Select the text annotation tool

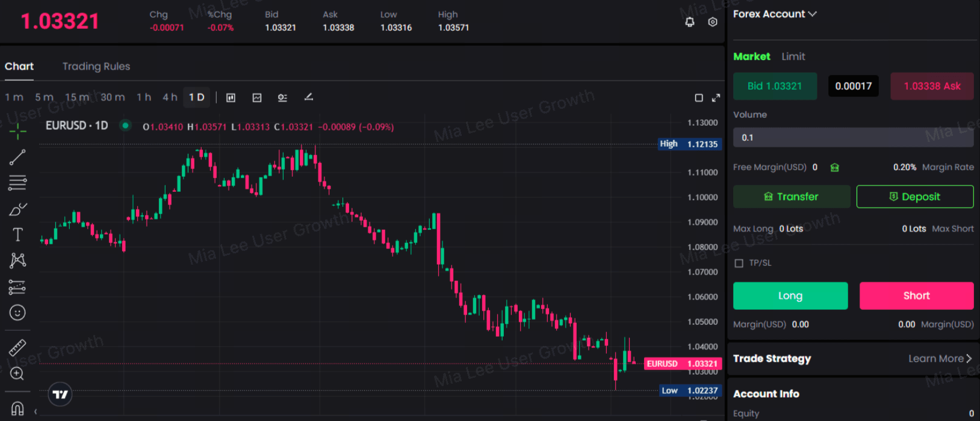17,235
